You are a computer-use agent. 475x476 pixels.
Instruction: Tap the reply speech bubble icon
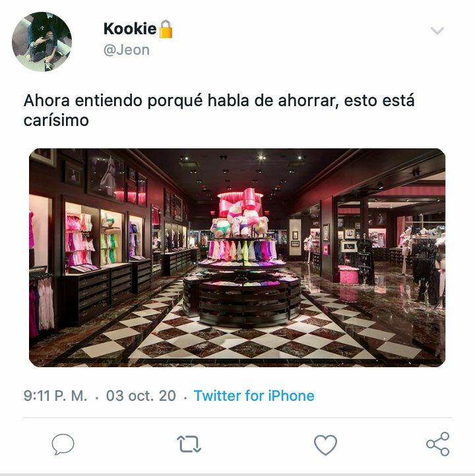(63, 444)
